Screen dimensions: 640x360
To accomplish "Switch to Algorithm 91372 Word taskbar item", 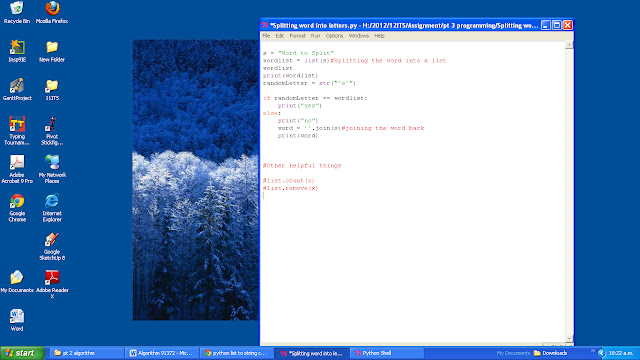I will click(162, 353).
